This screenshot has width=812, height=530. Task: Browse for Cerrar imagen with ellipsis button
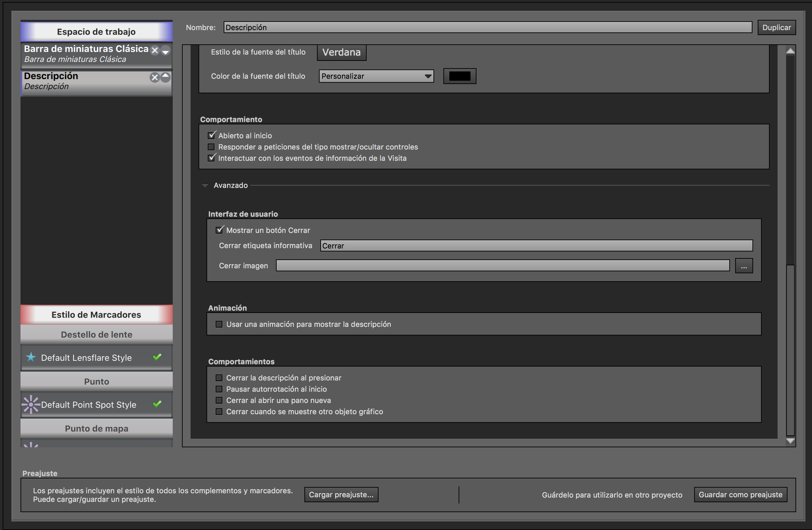(744, 266)
